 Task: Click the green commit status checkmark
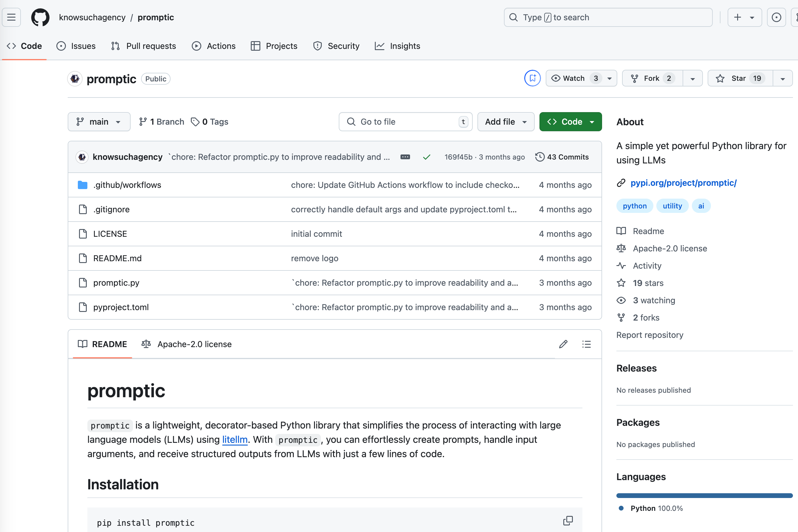[x=426, y=157]
